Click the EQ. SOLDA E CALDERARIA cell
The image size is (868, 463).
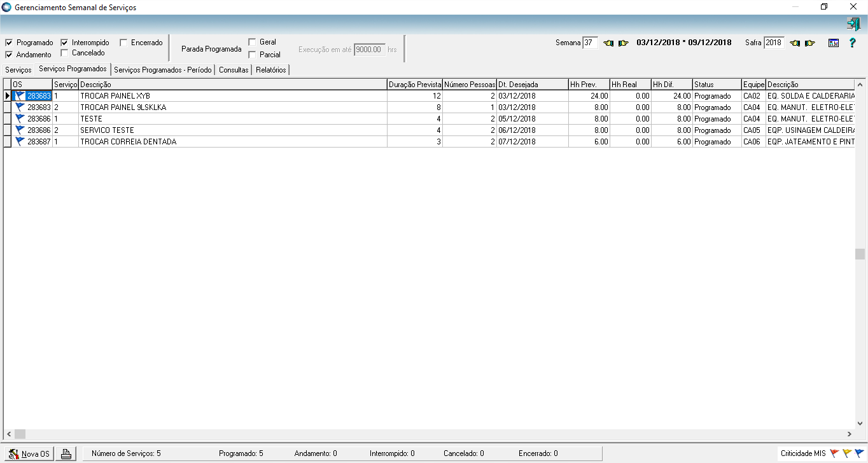[x=810, y=96]
